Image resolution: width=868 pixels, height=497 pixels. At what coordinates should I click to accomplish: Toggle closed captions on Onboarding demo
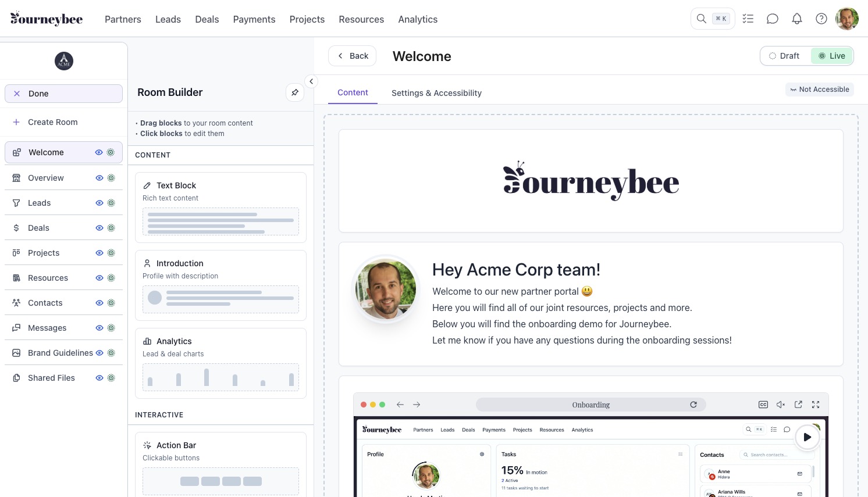pos(763,405)
